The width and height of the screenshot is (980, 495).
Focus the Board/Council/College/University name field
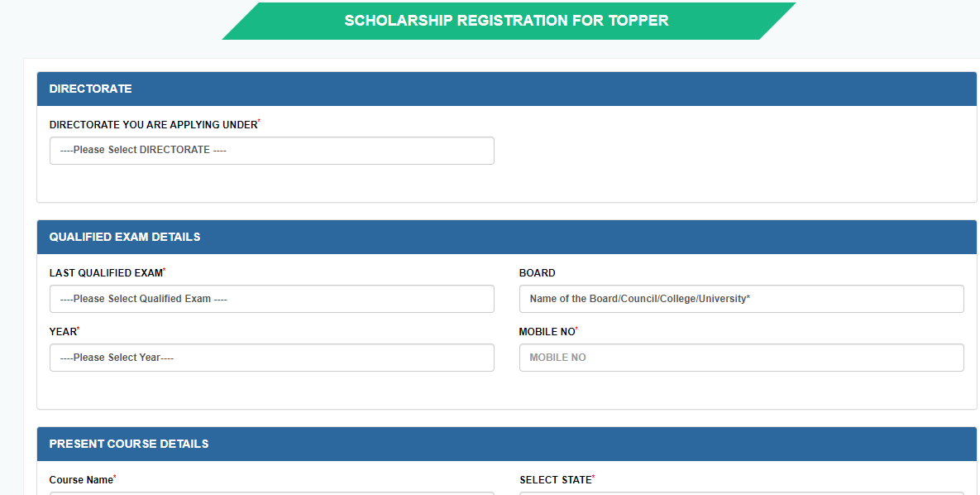point(741,299)
